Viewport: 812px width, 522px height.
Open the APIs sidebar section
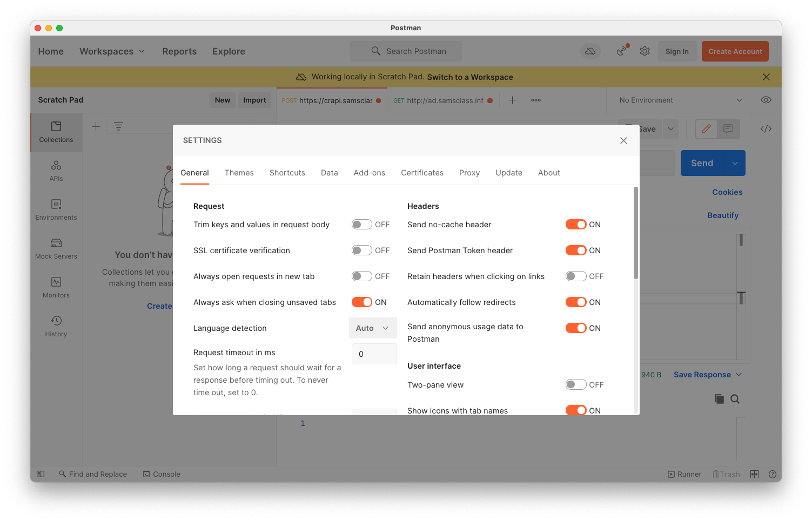[56, 171]
